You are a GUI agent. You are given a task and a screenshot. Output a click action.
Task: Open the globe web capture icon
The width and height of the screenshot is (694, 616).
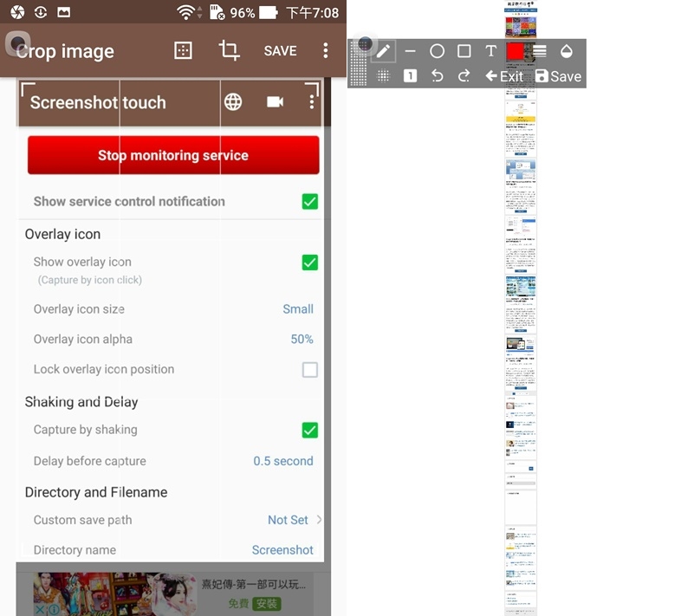pos(233,102)
